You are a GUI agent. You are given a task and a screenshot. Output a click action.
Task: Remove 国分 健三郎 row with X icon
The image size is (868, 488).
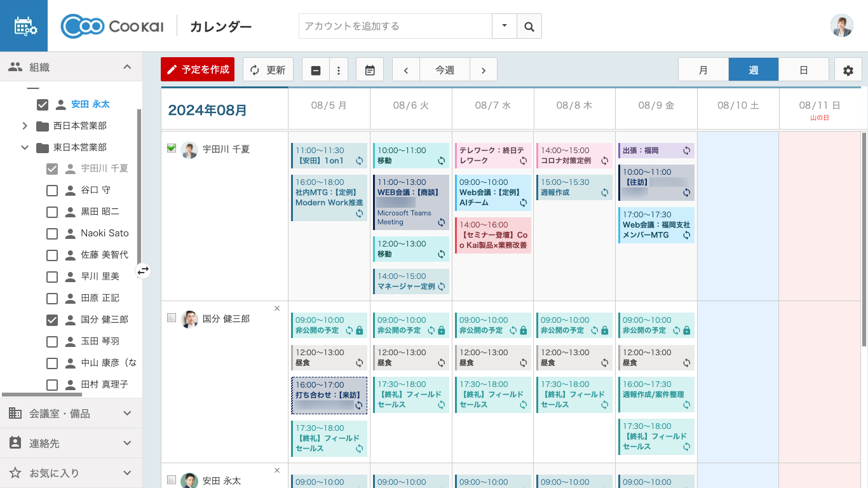click(277, 309)
